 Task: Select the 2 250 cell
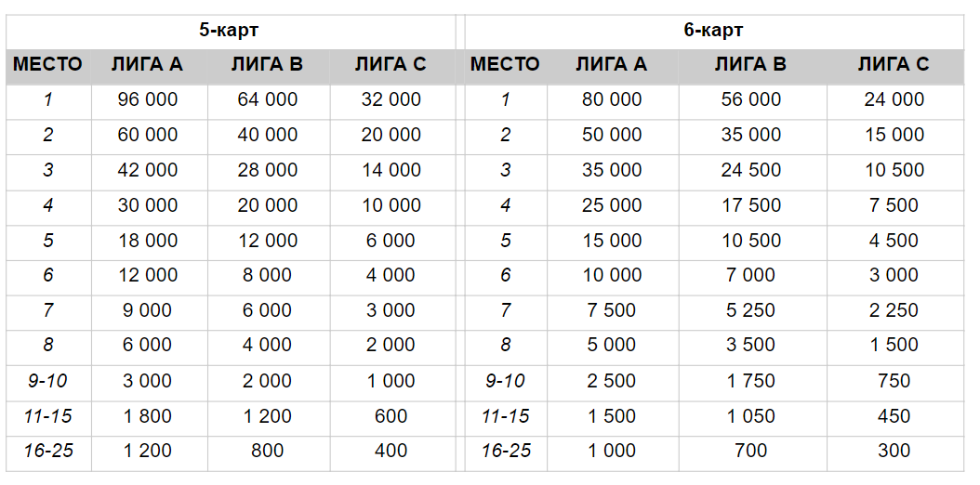894,310
